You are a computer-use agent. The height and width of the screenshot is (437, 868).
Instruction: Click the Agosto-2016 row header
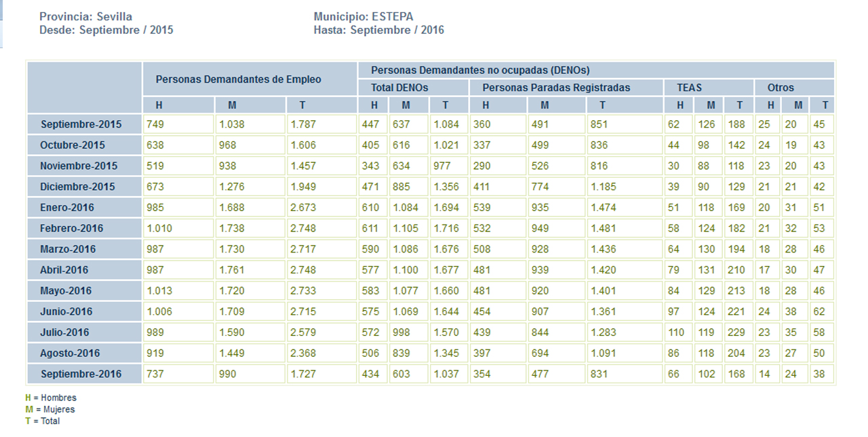pyautogui.click(x=70, y=353)
